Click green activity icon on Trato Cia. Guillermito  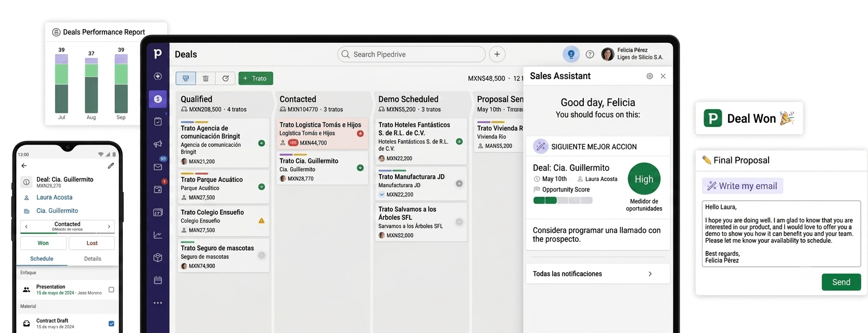[x=360, y=168]
